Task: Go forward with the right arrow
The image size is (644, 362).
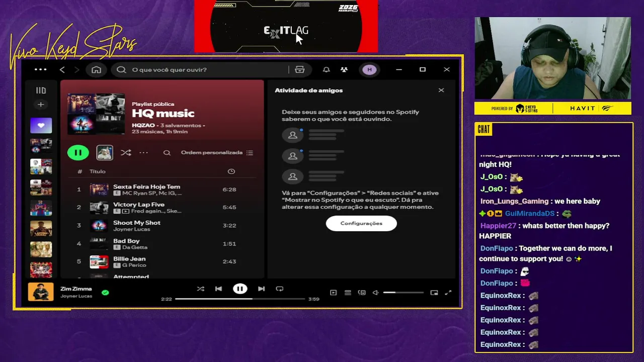Action: [x=77, y=69]
